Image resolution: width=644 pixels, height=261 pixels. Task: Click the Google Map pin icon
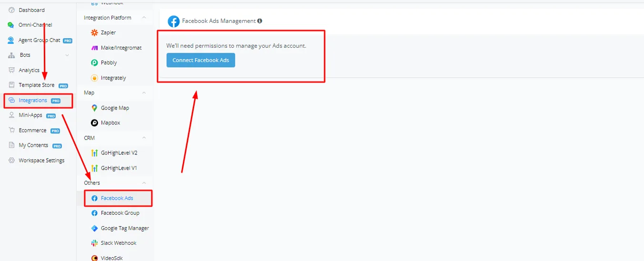click(x=94, y=108)
